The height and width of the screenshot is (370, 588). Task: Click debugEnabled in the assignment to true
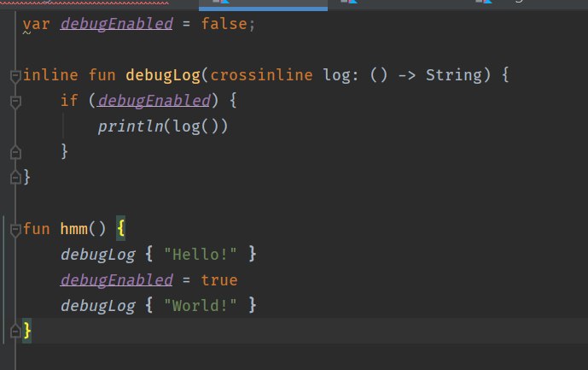coord(117,280)
